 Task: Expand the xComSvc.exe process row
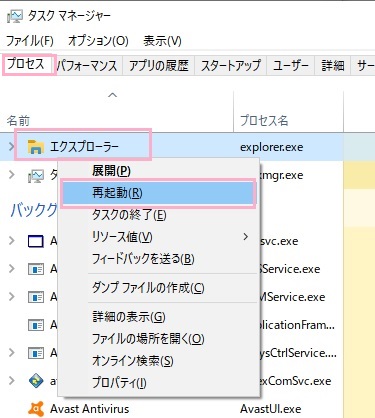point(12,380)
